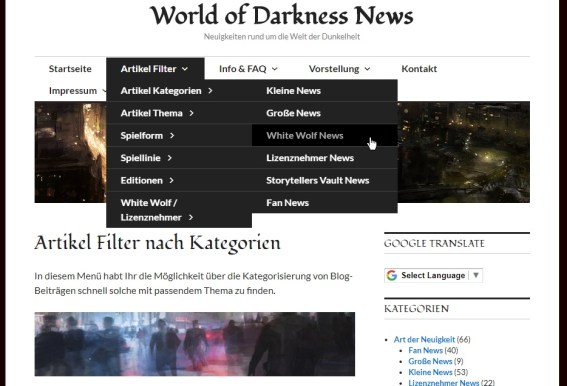Expand the Info & FAQ chevron
Viewport: 567px width, 386px height.
click(x=274, y=69)
